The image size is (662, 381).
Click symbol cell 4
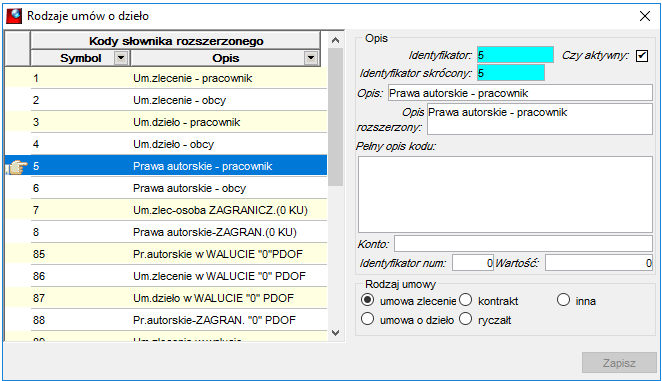tap(80, 144)
